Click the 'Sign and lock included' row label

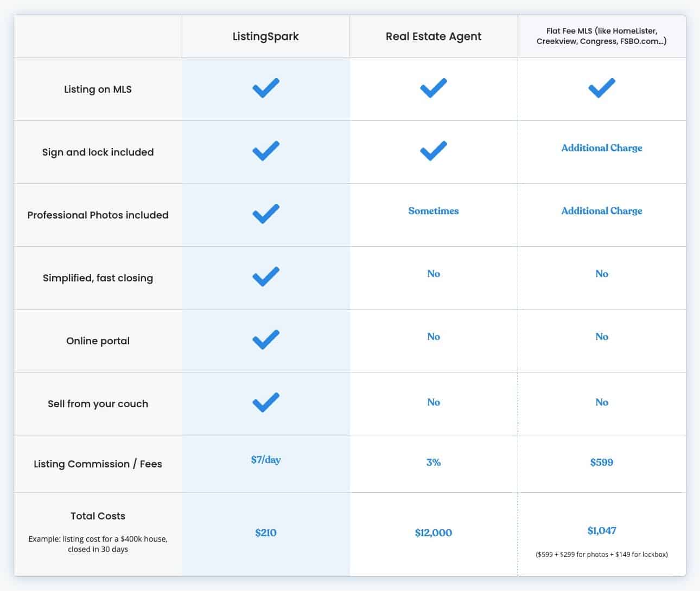[98, 152]
